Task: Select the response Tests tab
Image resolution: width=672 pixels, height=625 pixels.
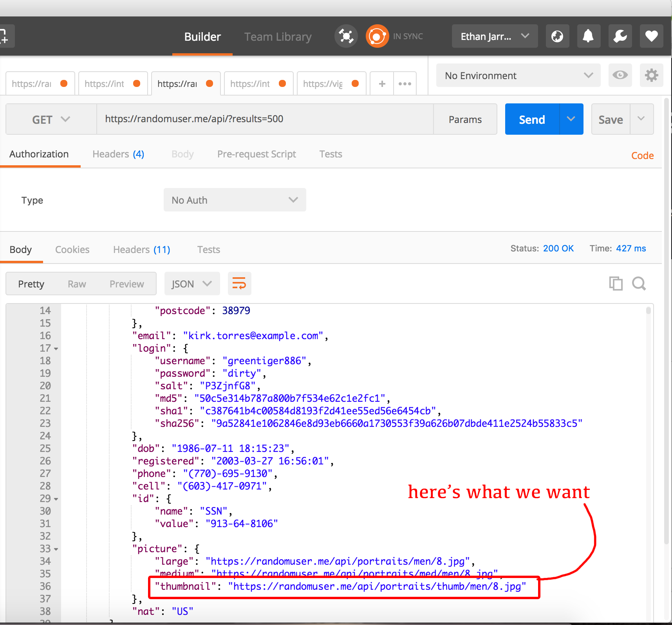Action: click(209, 249)
